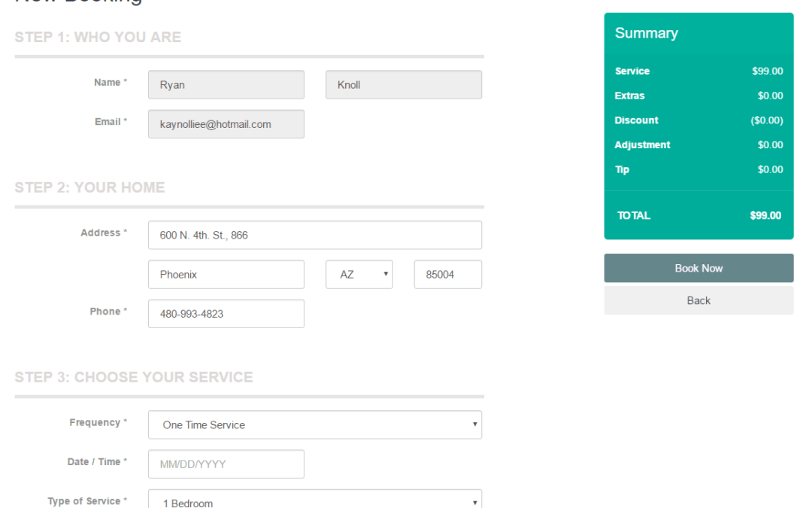Click the Service label in Summary

(632, 71)
